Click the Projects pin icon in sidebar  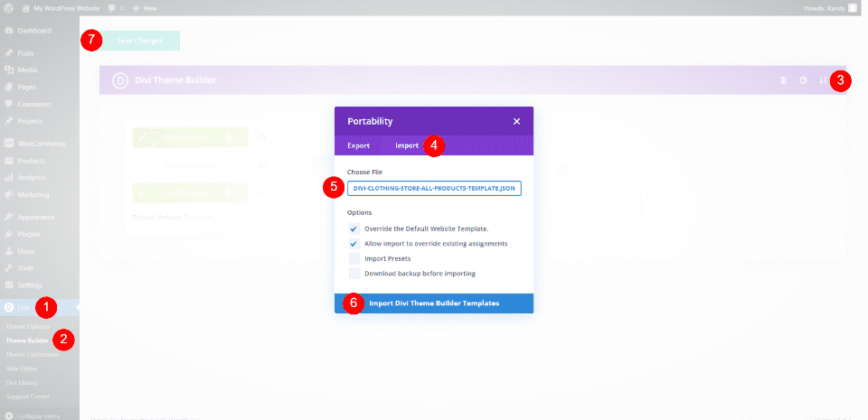(9, 121)
